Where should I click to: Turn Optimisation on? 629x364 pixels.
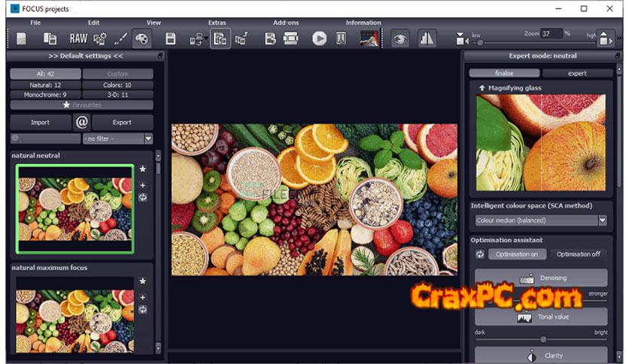515,254
